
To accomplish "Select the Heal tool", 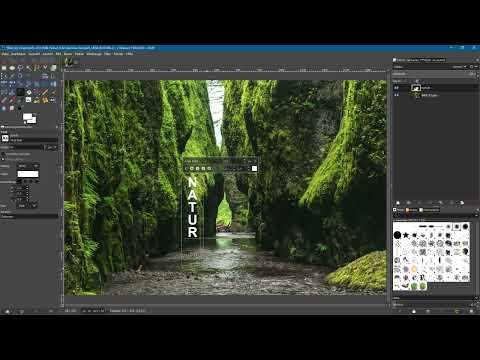I will tap(45, 100).
